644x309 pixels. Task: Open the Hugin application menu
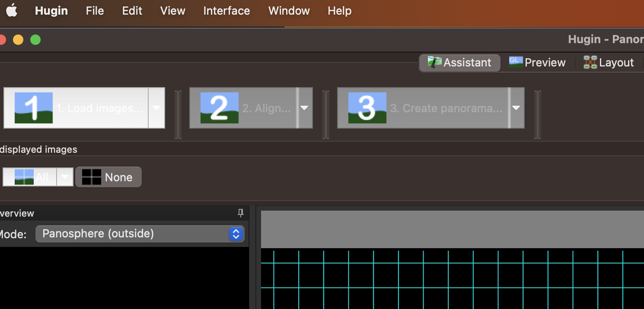coord(51,11)
